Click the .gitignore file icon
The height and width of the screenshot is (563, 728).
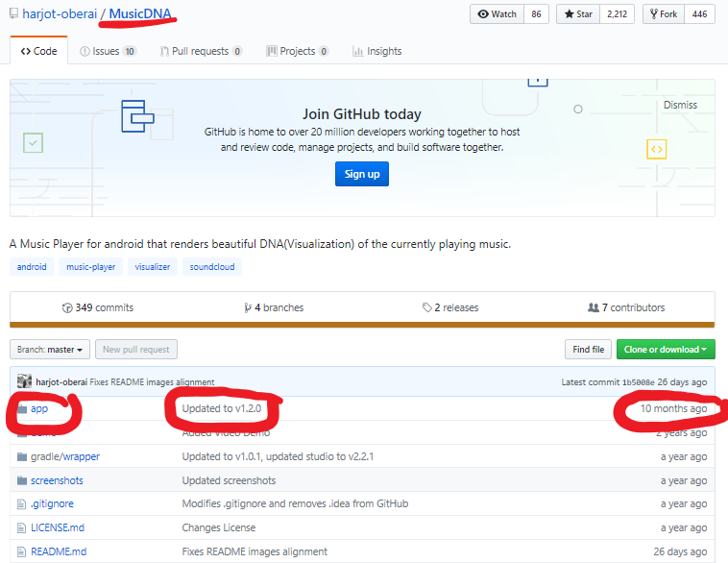click(x=21, y=504)
